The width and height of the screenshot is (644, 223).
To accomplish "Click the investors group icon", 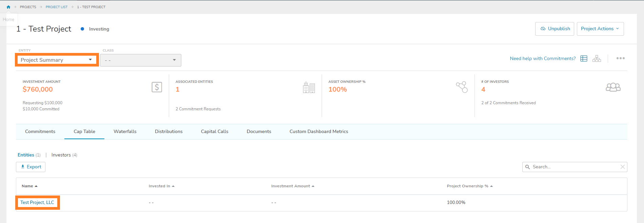I will coord(613,88).
